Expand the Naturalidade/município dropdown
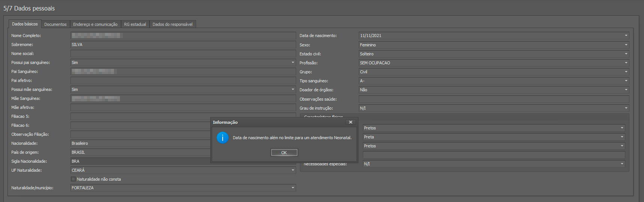This screenshot has width=644, height=202. [x=293, y=188]
